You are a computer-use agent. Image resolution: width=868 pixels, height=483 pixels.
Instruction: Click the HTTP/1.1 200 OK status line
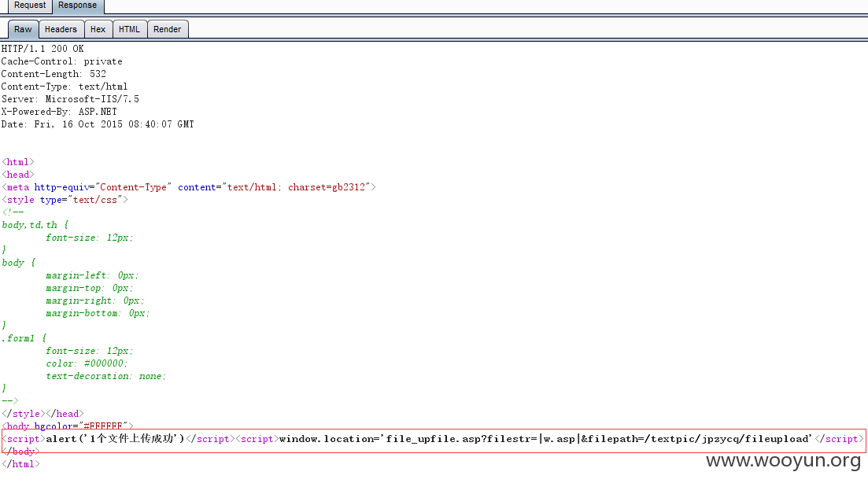[x=42, y=49]
